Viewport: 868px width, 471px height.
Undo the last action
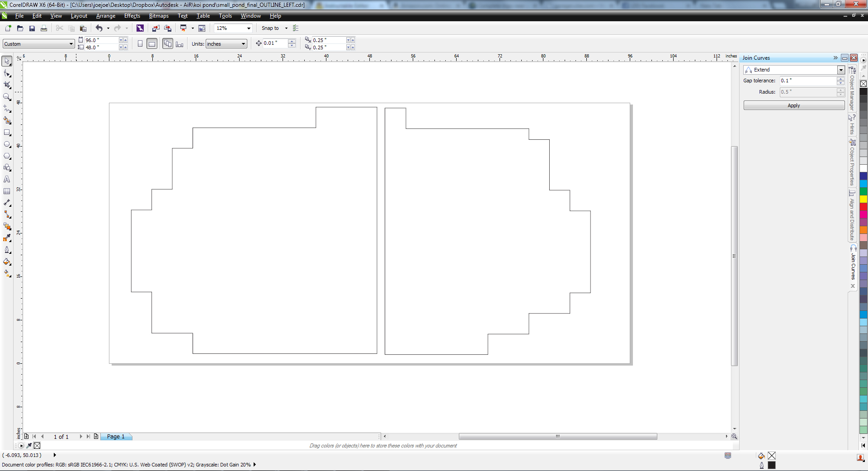click(99, 28)
